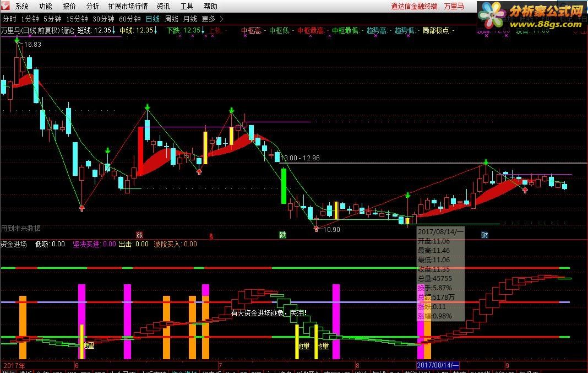Click the 下跌: 12.35 indicator value
Image resolution: width=588 pixels, height=373 pixels.
pyautogui.click(x=186, y=30)
